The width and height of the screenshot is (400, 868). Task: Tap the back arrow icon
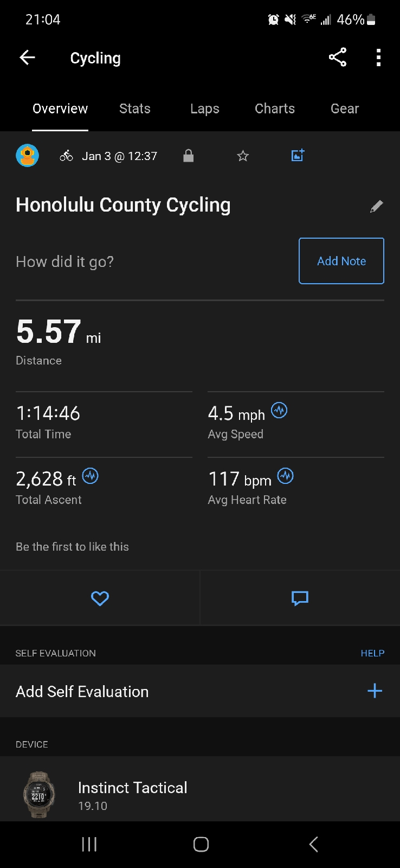27,58
